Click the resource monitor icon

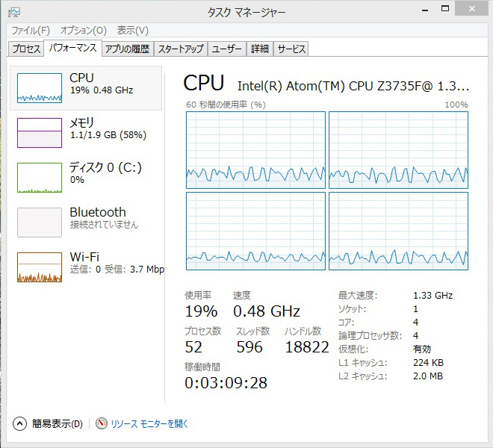(102, 423)
